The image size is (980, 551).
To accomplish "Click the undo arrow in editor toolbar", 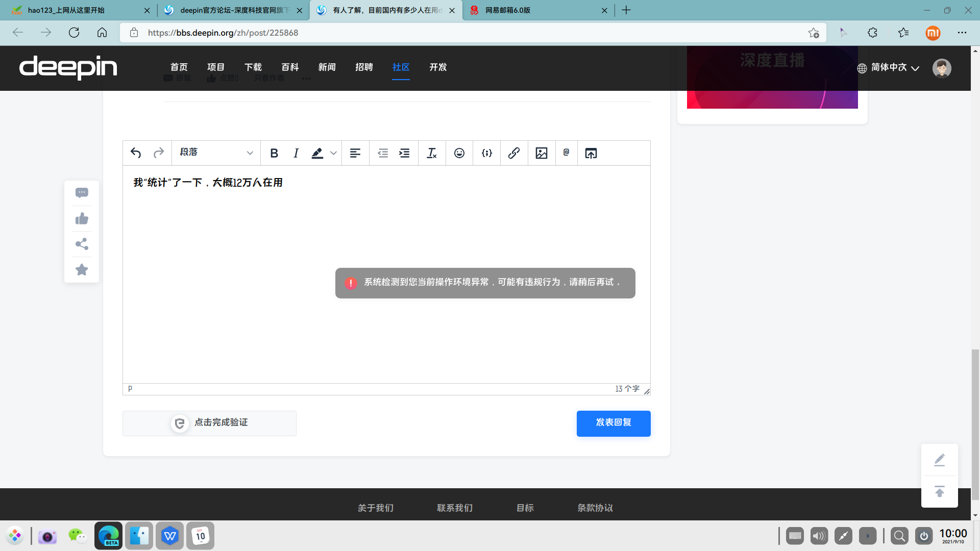I will pyautogui.click(x=136, y=153).
